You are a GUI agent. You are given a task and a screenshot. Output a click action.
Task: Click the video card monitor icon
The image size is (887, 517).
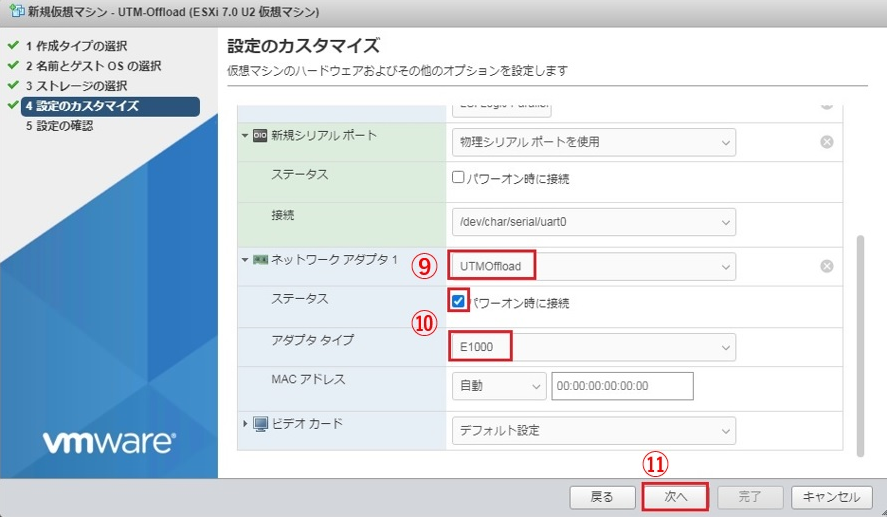[x=260, y=424]
